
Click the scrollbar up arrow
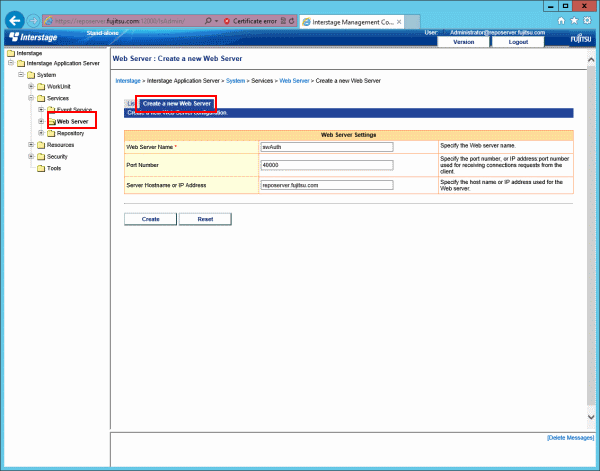pos(591,60)
